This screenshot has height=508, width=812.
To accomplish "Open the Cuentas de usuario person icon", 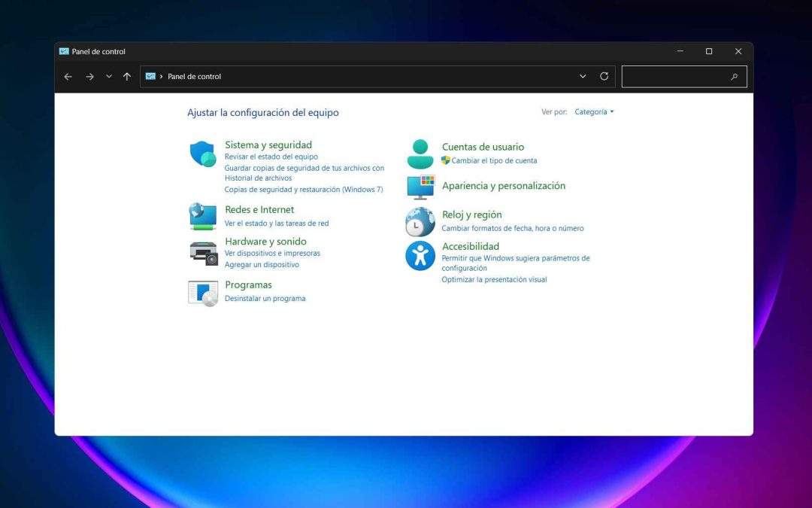I will click(x=420, y=154).
